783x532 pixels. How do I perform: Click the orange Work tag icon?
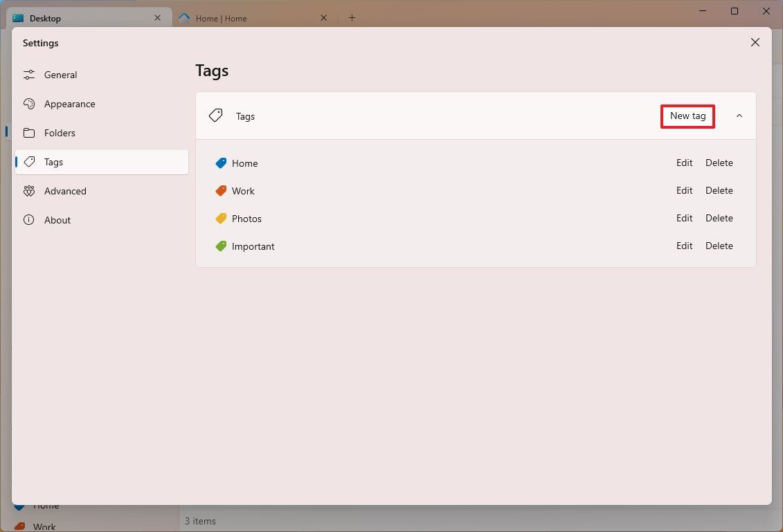(x=220, y=190)
